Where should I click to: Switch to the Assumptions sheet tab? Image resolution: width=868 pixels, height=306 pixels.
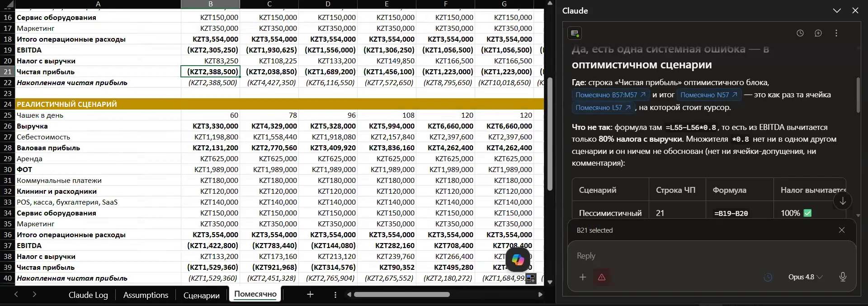click(146, 295)
